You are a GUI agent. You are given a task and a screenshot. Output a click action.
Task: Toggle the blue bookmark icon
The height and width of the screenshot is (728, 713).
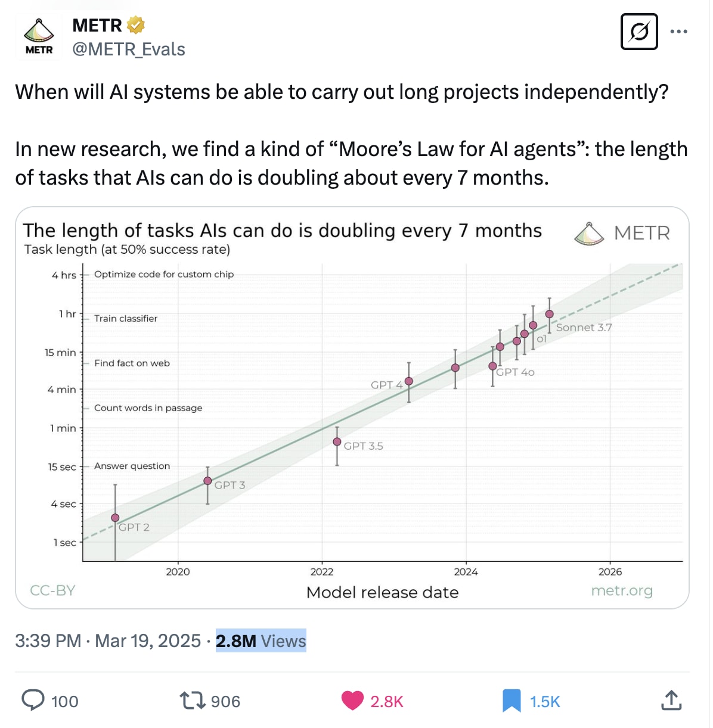pos(511,701)
